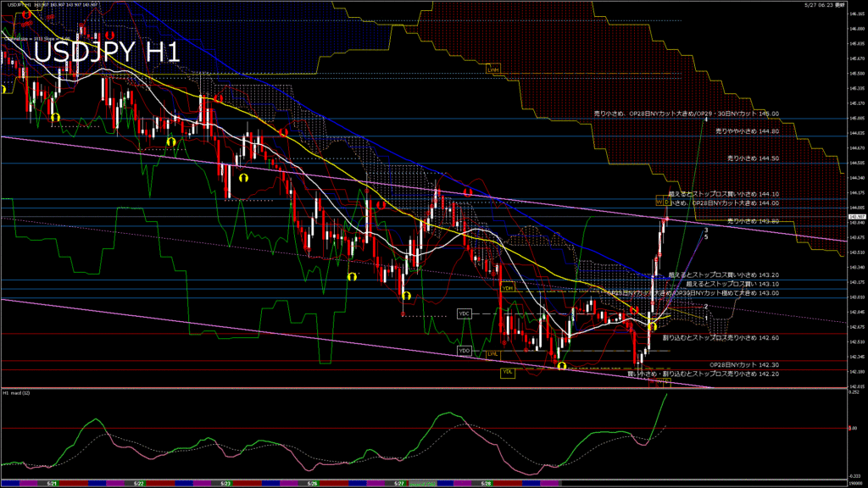Image resolution: width=868 pixels, height=488 pixels.
Task: Click the 5/28 date marker
Action: [x=486, y=484]
